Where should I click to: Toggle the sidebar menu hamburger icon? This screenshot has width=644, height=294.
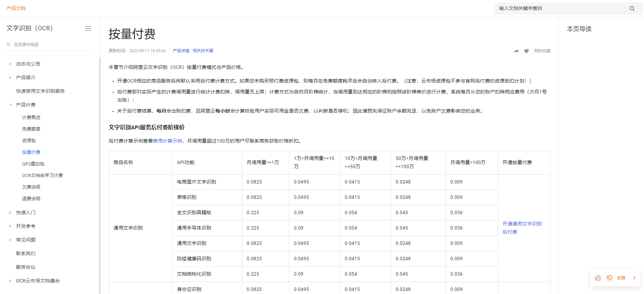coord(88,28)
